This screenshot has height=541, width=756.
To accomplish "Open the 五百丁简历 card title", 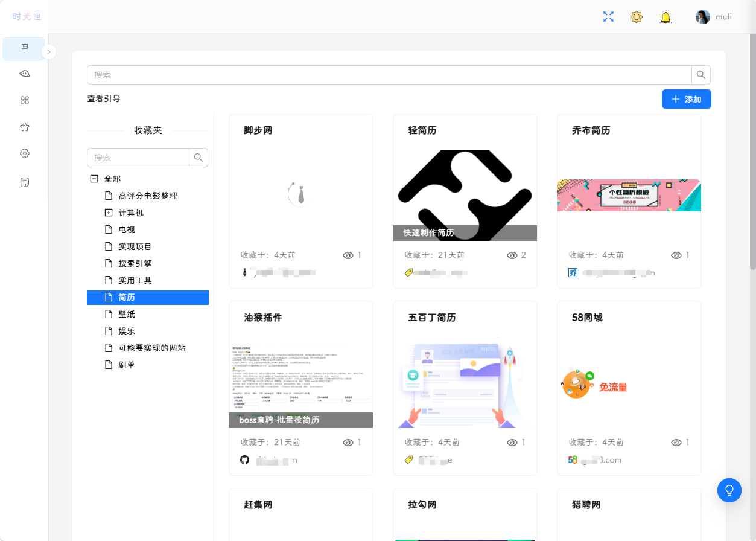I will [432, 318].
